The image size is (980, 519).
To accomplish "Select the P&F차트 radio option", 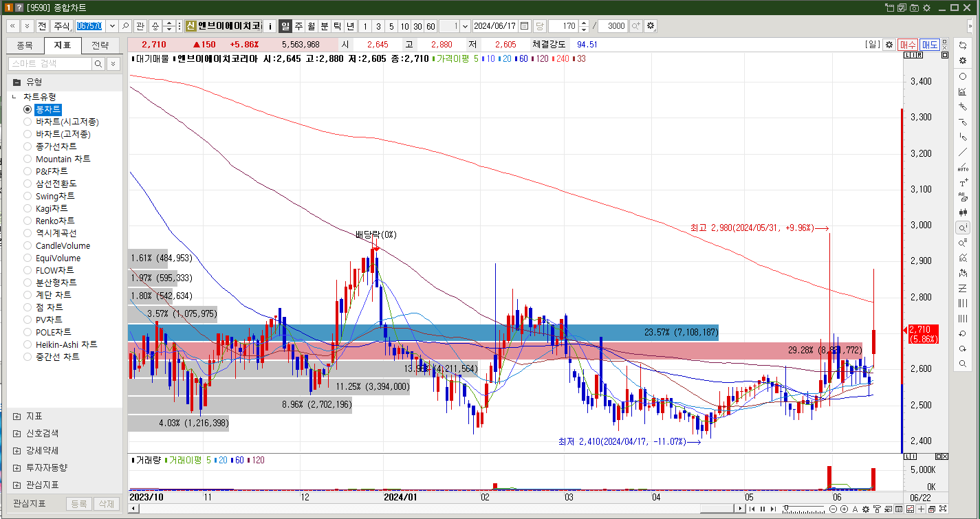I will [x=28, y=171].
